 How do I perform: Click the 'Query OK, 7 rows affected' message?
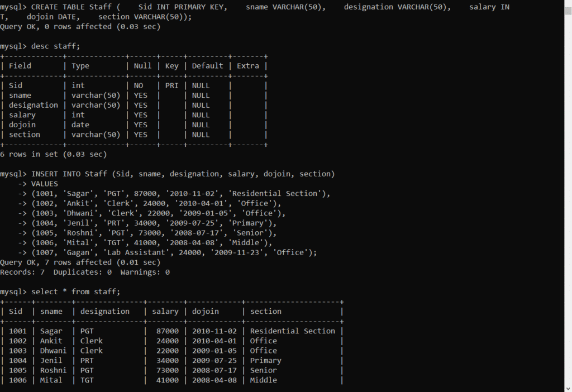coord(80,262)
